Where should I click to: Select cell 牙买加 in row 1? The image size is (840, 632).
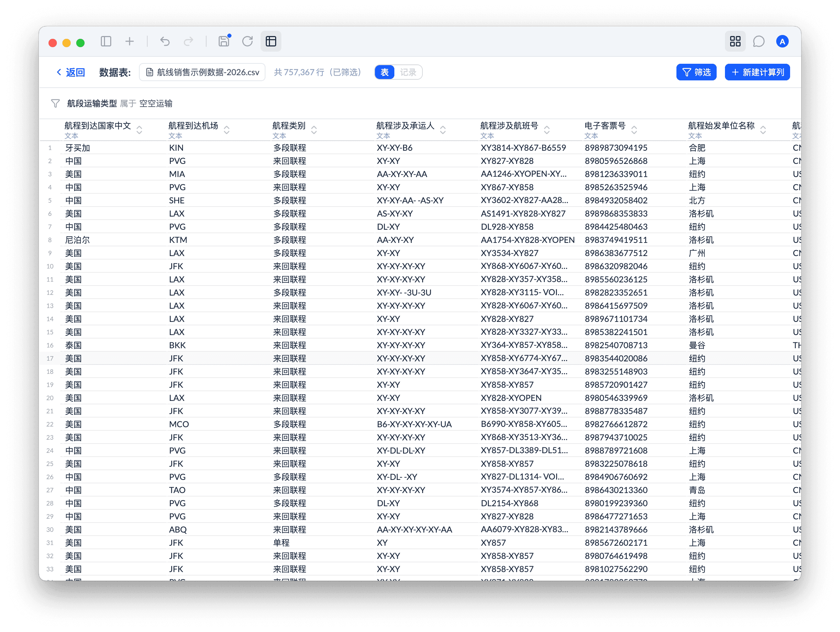click(78, 148)
